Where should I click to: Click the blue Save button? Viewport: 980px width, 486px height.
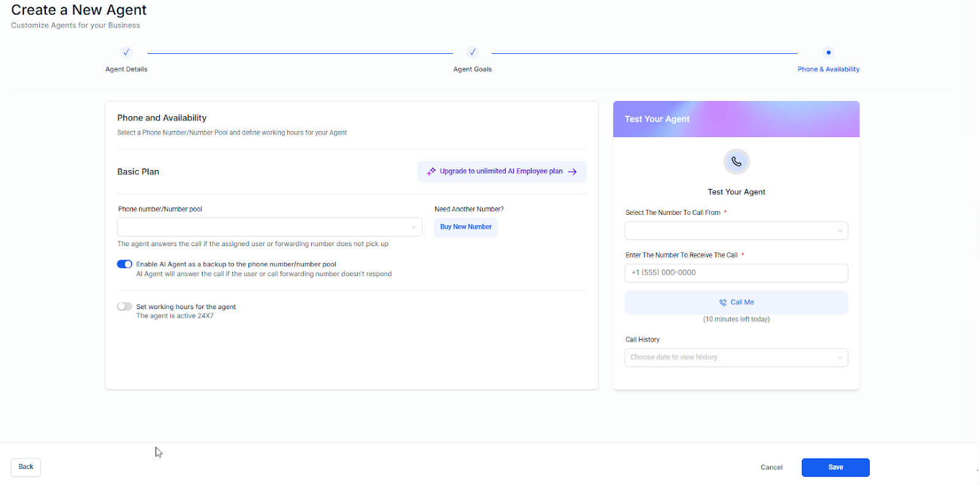tap(835, 468)
